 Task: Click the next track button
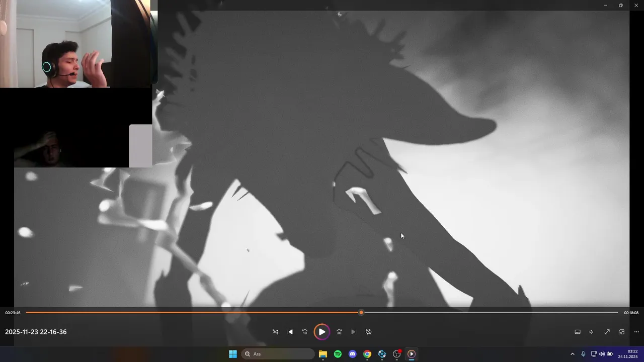coord(354,332)
